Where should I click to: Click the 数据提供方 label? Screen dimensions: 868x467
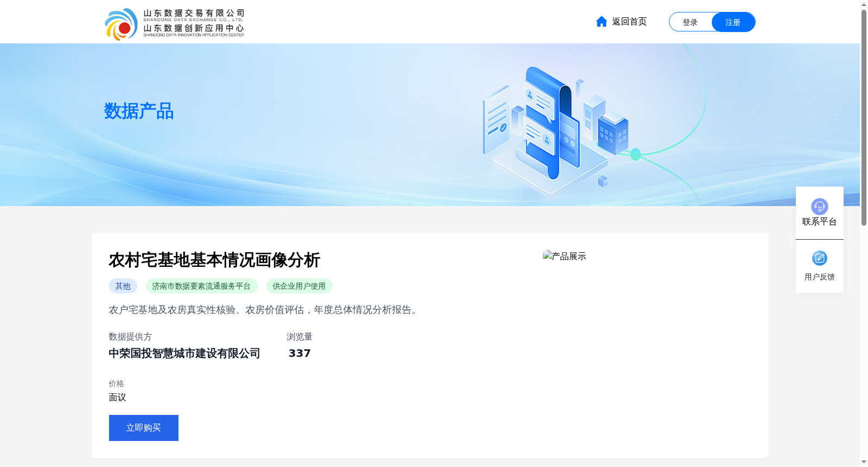[130, 337]
